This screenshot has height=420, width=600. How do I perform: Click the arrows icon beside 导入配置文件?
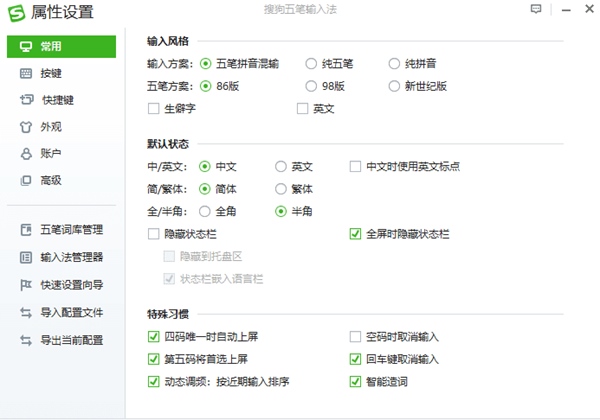(26, 313)
